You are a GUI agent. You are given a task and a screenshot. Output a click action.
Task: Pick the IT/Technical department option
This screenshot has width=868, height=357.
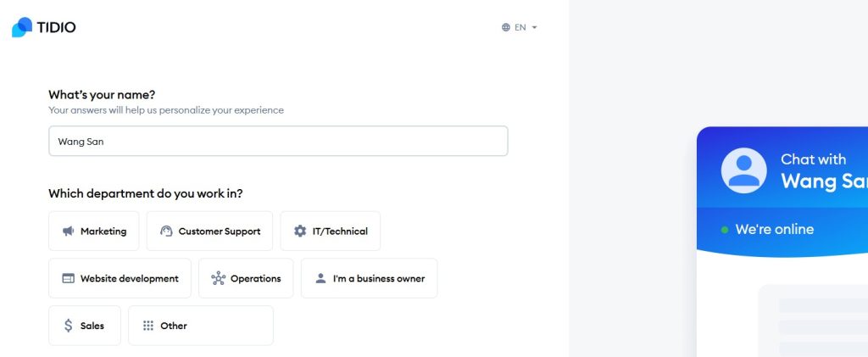(x=331, y=231)
